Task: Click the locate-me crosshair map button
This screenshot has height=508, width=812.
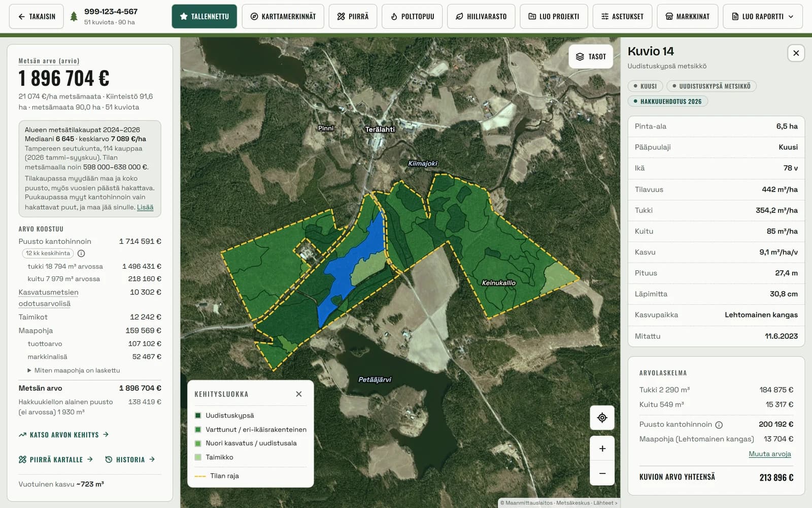Action: 602,418
